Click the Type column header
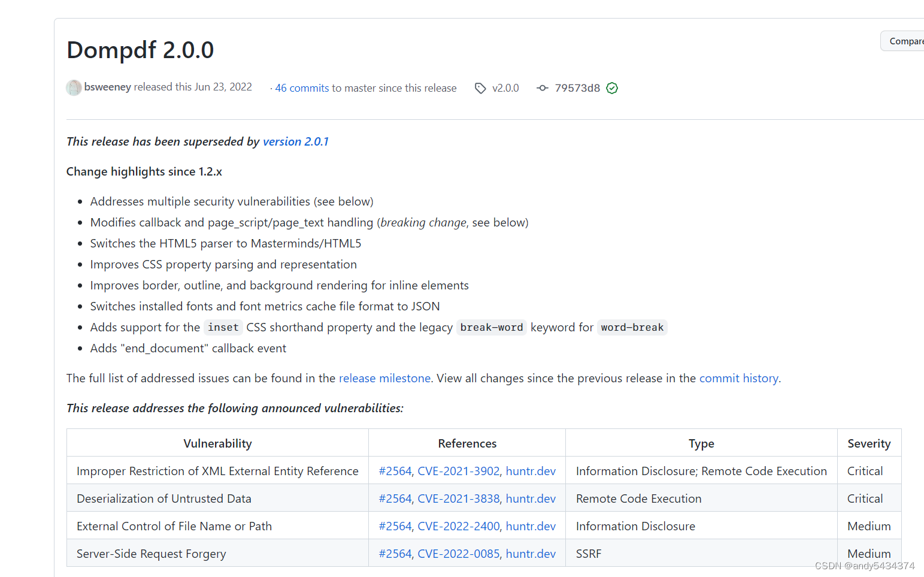This screenshot has width=924, height=577. click(701, 443)
